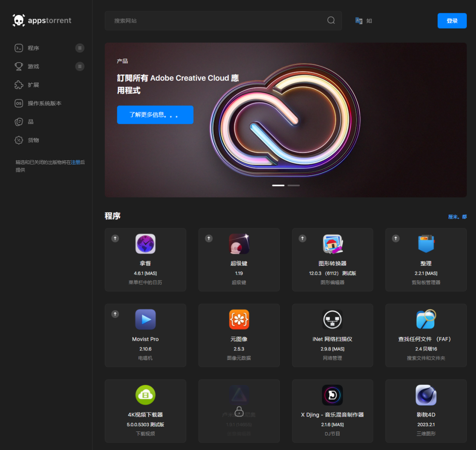Open the 影院4D app icon
Viewport: 476px width, 450px height.
click(426, 395)
